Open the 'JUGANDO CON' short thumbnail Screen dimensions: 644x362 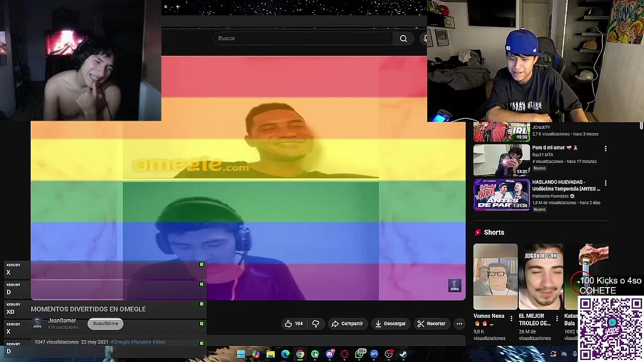coord(541,277)
